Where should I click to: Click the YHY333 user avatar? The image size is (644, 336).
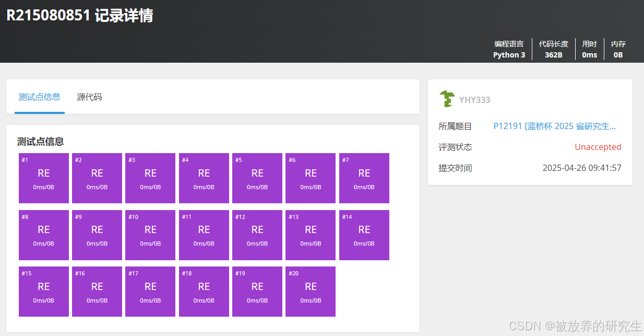447,99
